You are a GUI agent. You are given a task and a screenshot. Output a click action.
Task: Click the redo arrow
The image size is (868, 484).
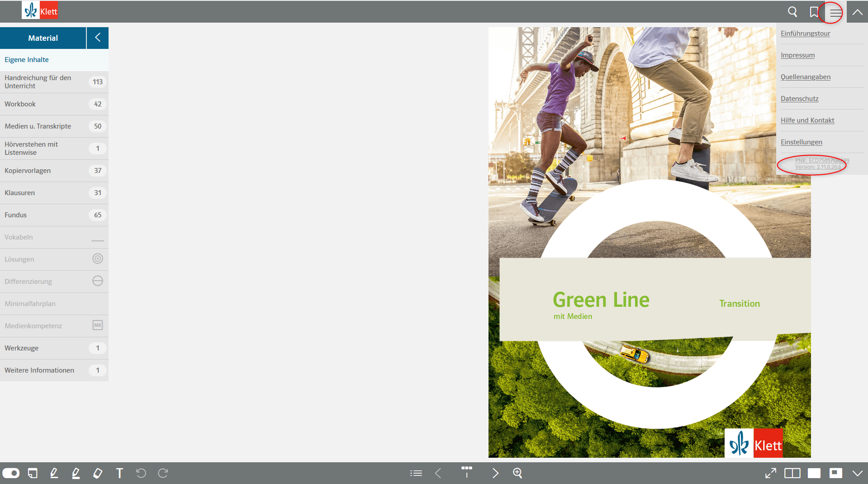163,473
